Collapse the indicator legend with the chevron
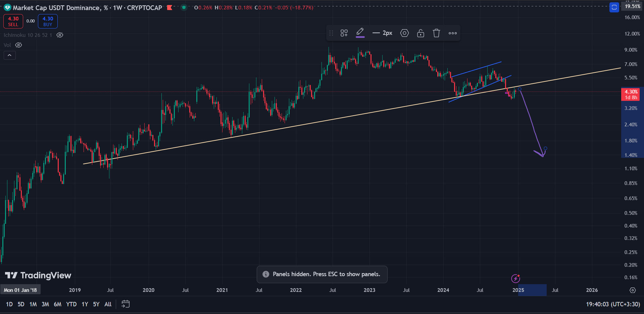 (x=10, y=55)
